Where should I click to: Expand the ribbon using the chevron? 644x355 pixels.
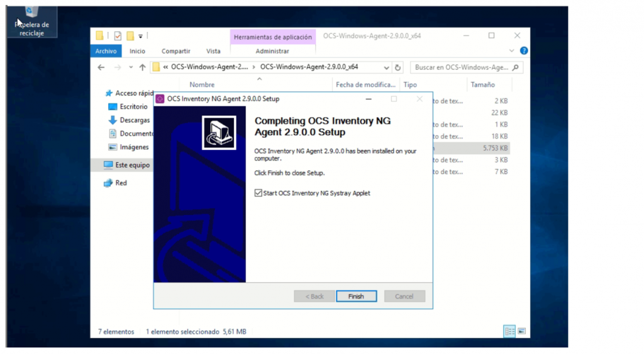click(511, 51)
